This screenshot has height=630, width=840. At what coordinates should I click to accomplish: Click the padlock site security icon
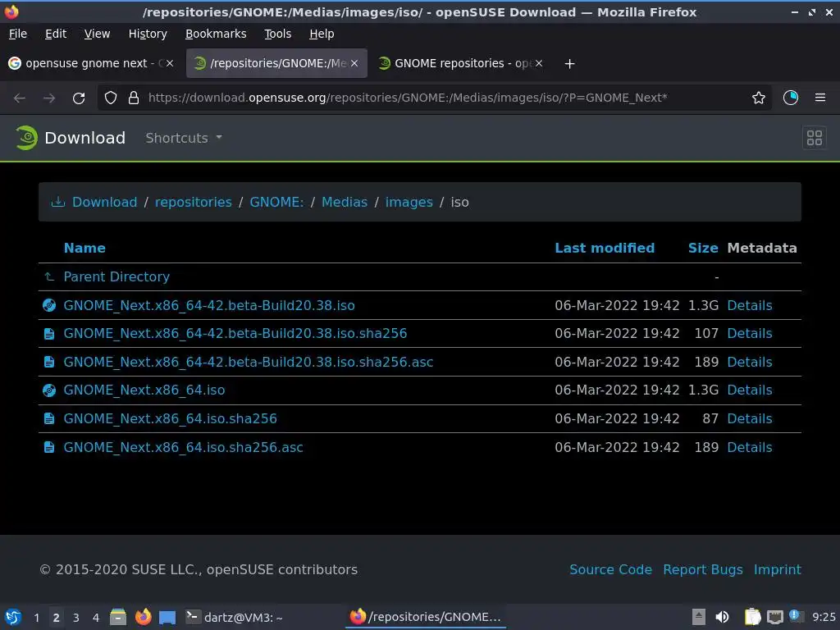134,98
